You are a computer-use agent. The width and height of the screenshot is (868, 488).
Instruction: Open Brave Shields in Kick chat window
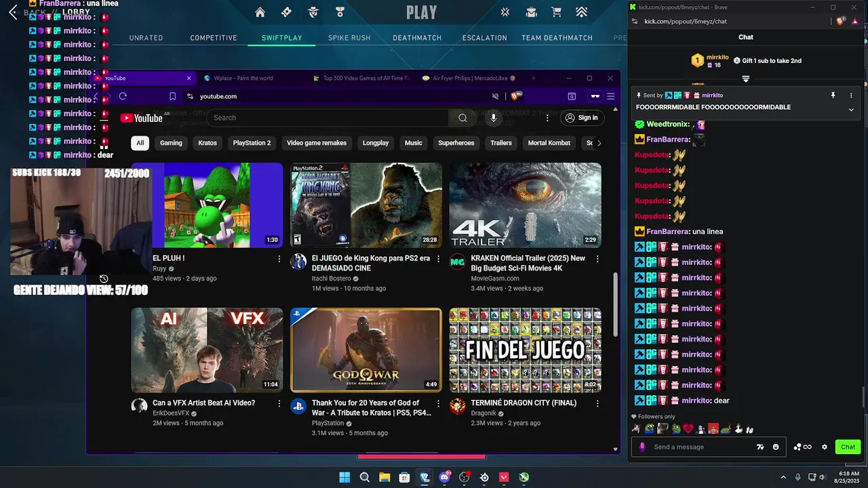841,21
